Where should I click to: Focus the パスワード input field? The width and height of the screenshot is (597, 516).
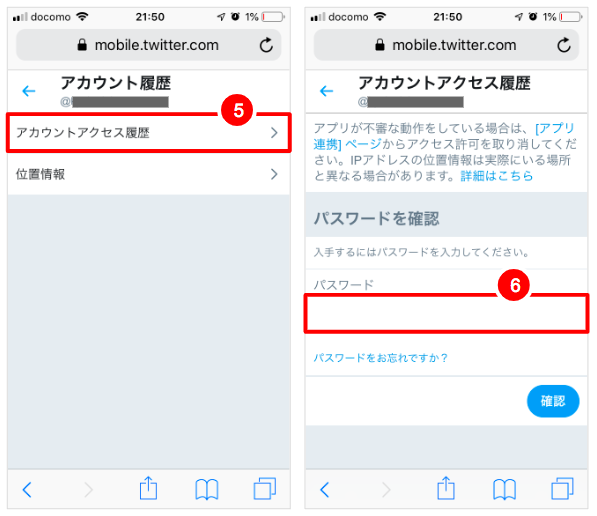446,314
